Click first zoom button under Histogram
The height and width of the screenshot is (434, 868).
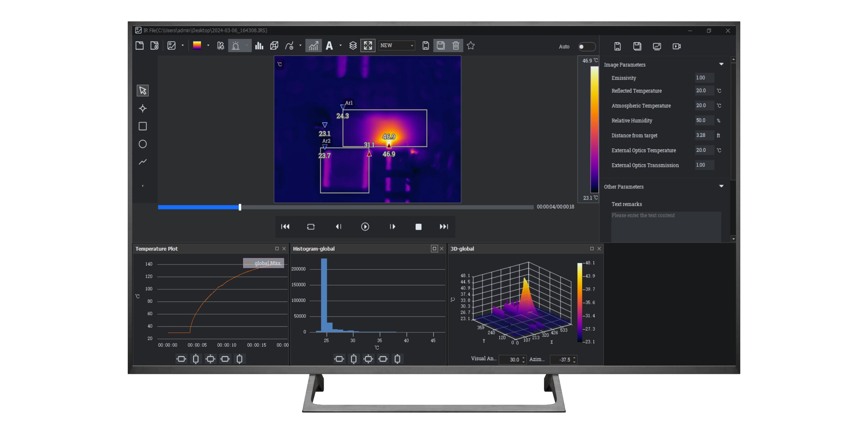tap(339, 359)
